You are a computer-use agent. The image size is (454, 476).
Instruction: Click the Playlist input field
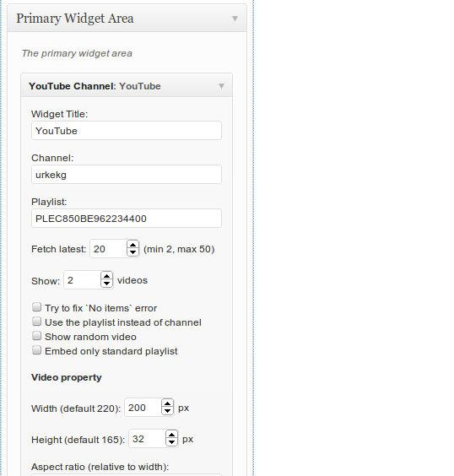click(x=127, y=219)
